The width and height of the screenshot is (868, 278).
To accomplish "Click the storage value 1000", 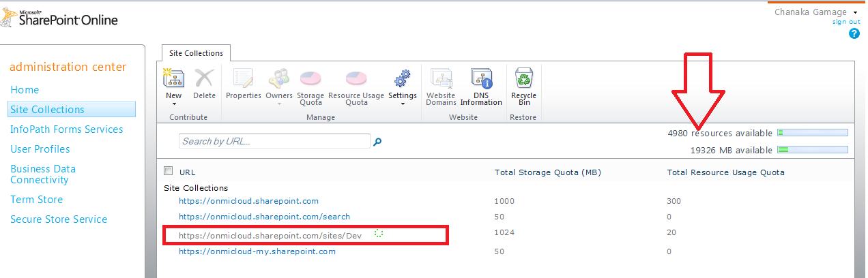I will pos(505,201).
